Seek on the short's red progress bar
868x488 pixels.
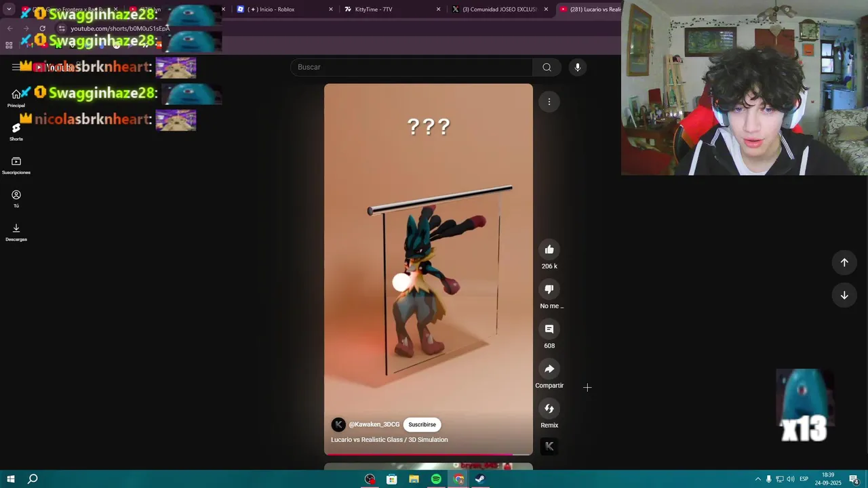coord(428,454)
